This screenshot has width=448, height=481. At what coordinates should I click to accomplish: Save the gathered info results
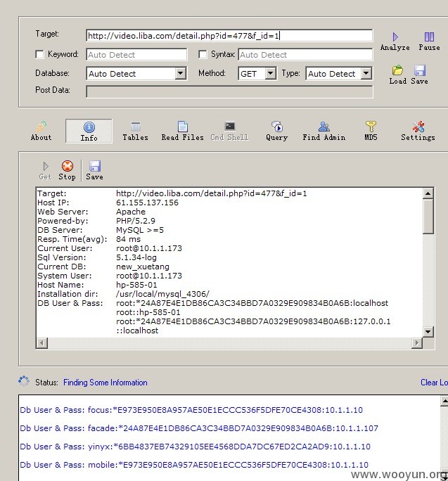[x=94, y=171]
